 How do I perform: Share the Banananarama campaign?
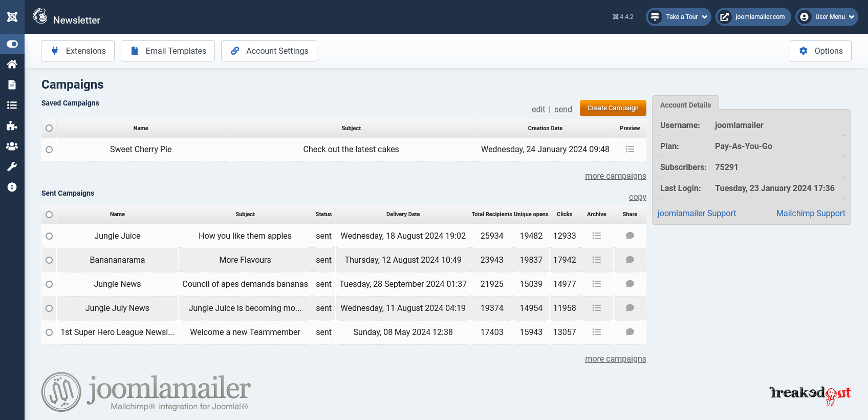pyautogui.click(x=630, y=260)
